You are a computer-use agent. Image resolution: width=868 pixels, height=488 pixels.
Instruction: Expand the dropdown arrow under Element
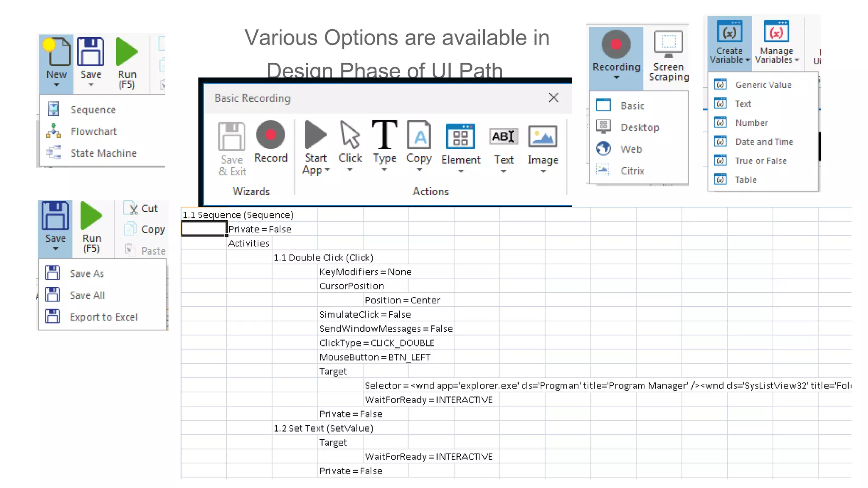click(x=461, y=172)
